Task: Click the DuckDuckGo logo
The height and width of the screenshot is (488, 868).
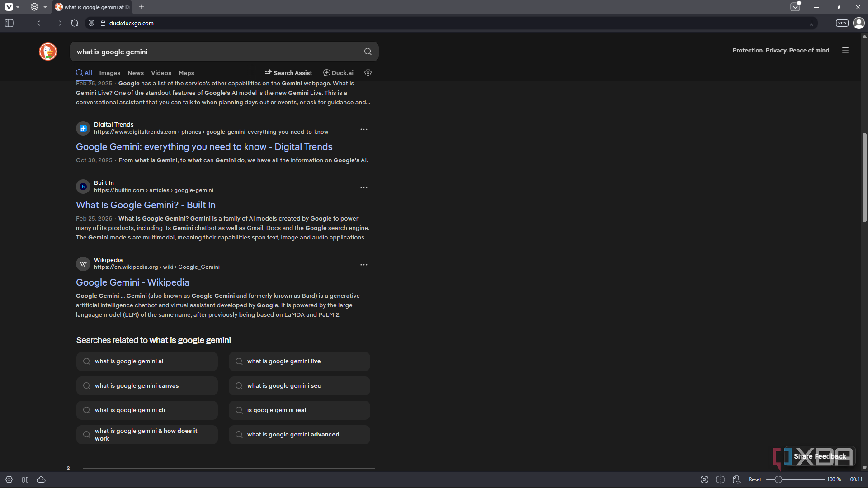Action: coord(48,52)
